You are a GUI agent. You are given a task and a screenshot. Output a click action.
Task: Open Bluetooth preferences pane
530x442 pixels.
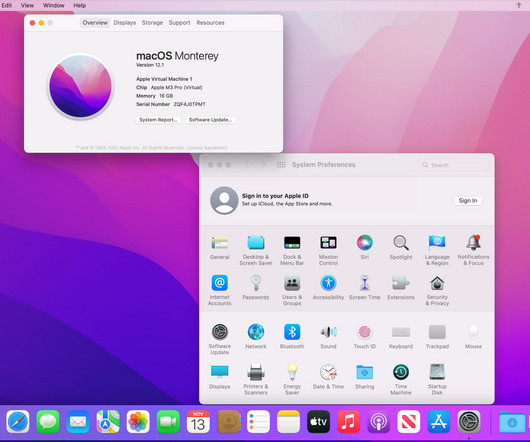pos(292,337)
